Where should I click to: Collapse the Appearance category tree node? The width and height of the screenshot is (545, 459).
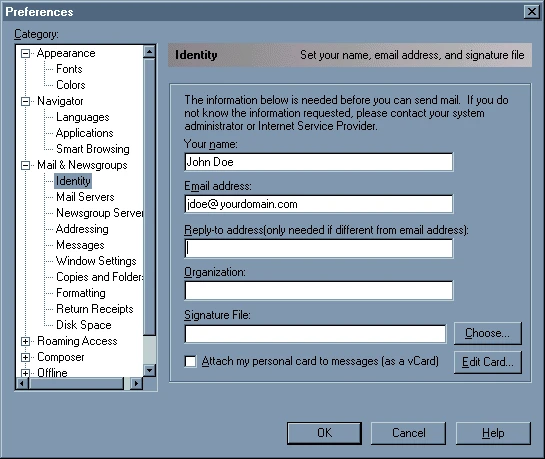point(25,54)
